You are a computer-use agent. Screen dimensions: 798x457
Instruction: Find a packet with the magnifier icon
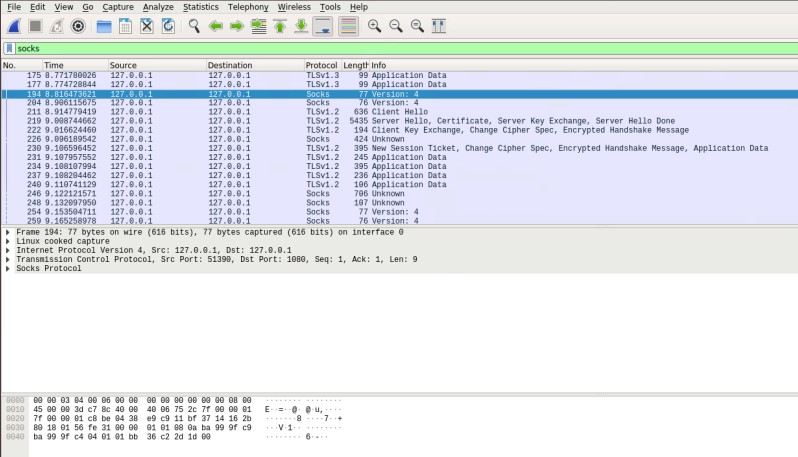point(194,26)
